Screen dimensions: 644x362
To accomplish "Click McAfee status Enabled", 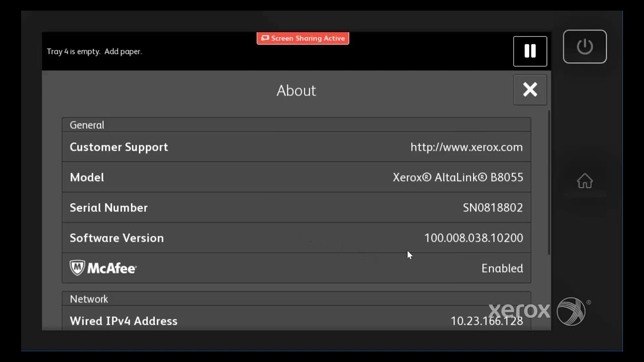I will [502, 268].
